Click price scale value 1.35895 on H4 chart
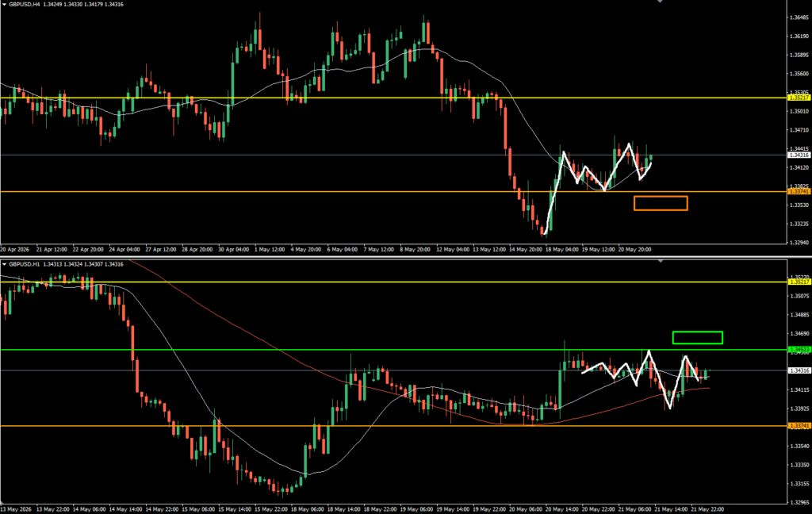 799,55
